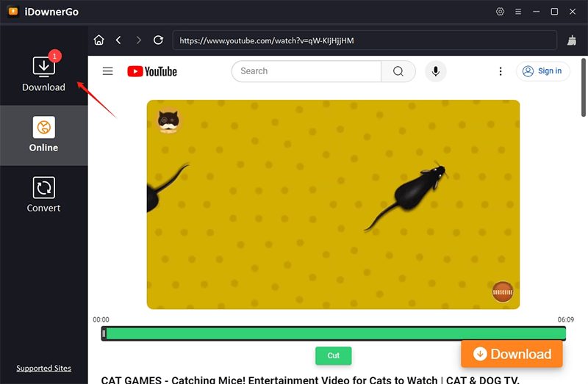The height and width of the screenshot is (384, 588).
Task: Click the 00:00 start time label
Action: (x=101, y=319)
